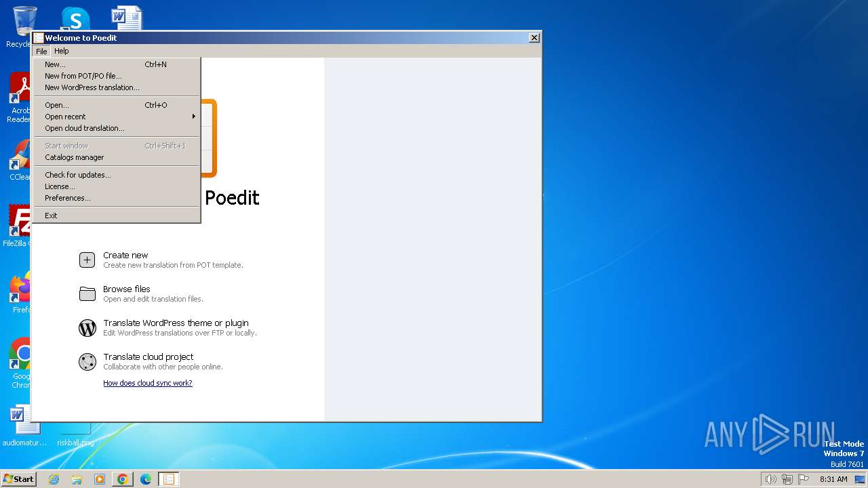The width and height of the screenshot is (868, 488).
Task: Click the 8:31 AM taskbar clock
Action: pyautogui.click(x=833, y=479)
